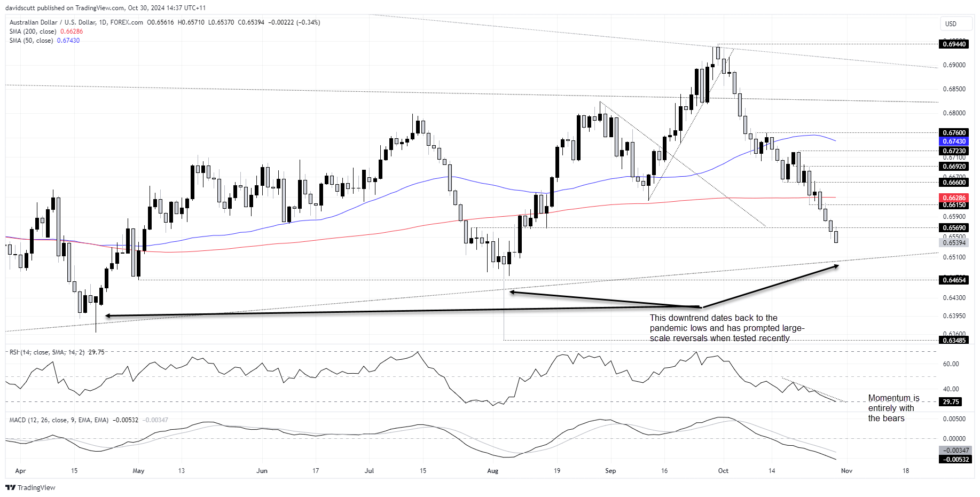Click the last candlestick on the chart
The height and width of the screenshot is (497, 980).
836,236
